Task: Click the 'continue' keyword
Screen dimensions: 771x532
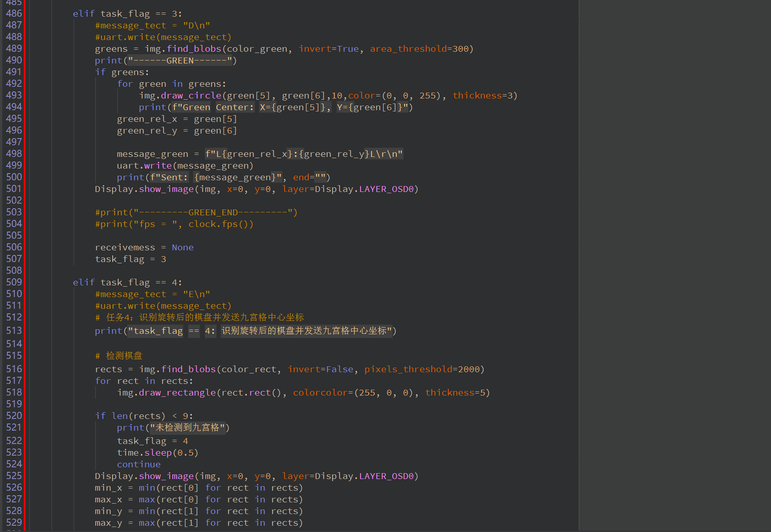Action: tap(139, 464)
